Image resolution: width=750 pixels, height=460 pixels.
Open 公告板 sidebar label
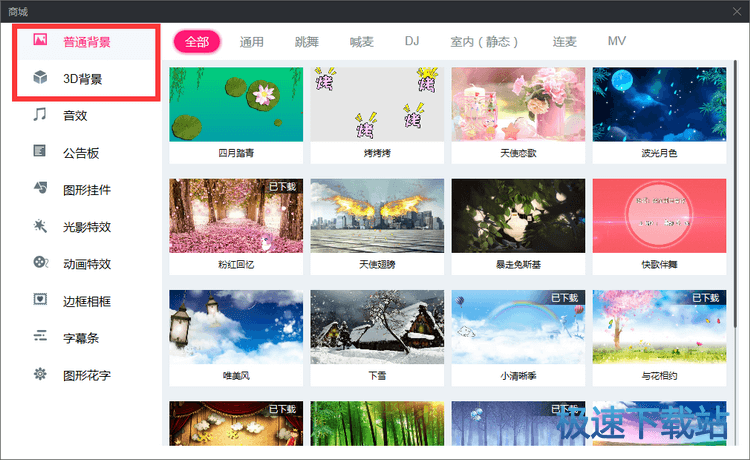tap(81, 153)
